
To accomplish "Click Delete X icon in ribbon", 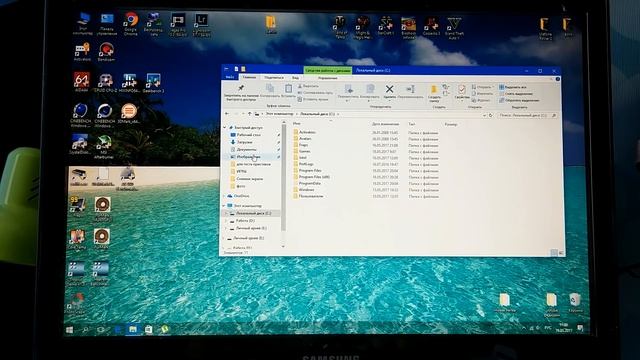I will click(x=389, y=89).
